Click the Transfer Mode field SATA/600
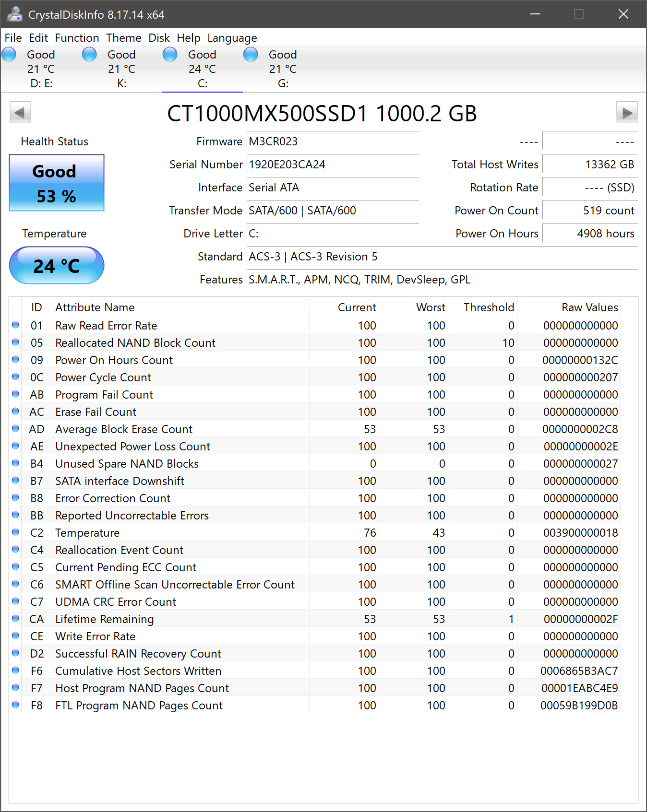This screenshot has height=812, width=647. click(333, 211)
